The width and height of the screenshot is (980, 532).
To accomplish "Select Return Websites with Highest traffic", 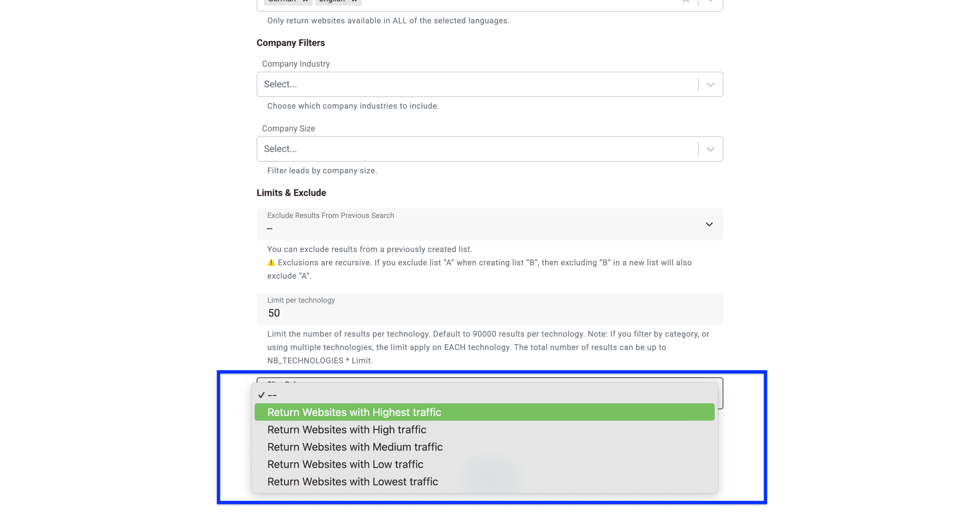I will point(354,412).
